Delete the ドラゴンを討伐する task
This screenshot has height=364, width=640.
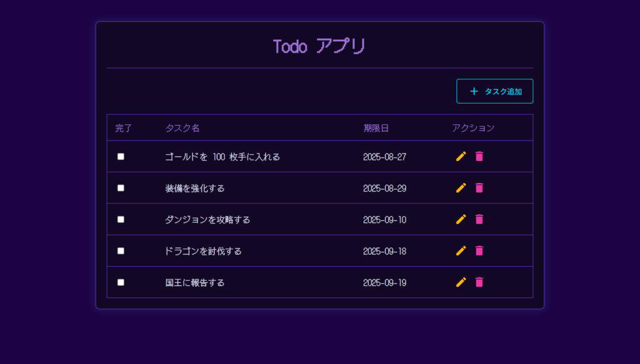point(479,251)
